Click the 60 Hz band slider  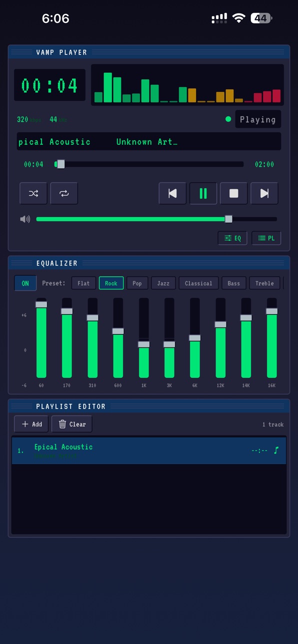pyautogui.click(x=41, y=338)
